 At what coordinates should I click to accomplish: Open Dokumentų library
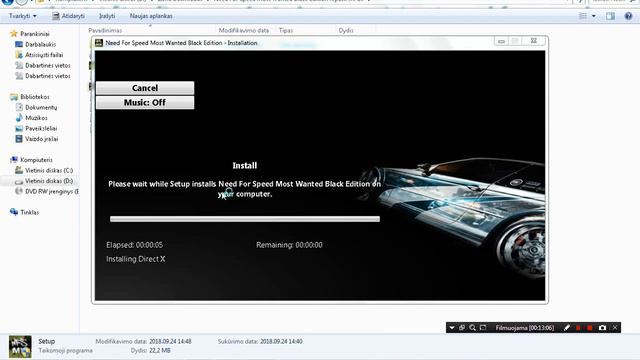point(41,107)
